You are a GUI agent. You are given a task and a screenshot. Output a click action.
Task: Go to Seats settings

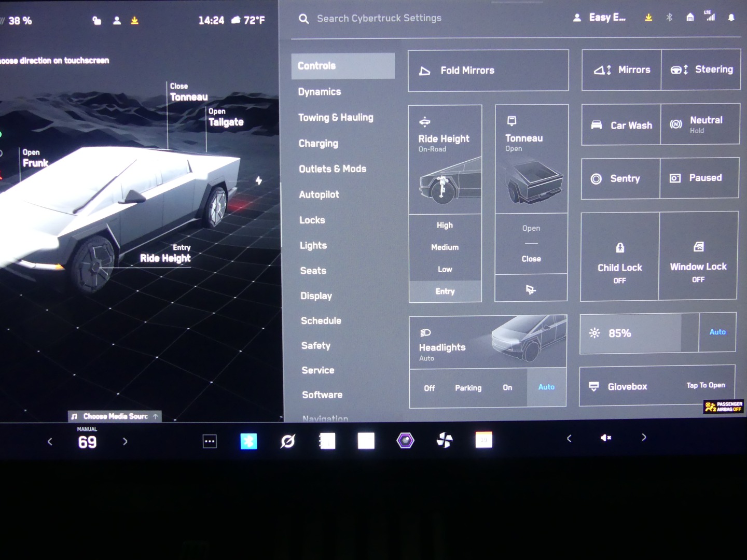coord(313,271)
